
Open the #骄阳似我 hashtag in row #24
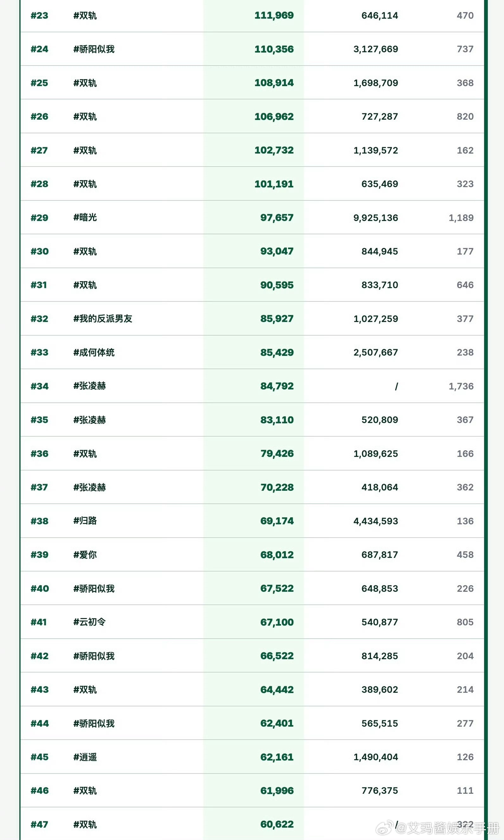coord(94,49)
